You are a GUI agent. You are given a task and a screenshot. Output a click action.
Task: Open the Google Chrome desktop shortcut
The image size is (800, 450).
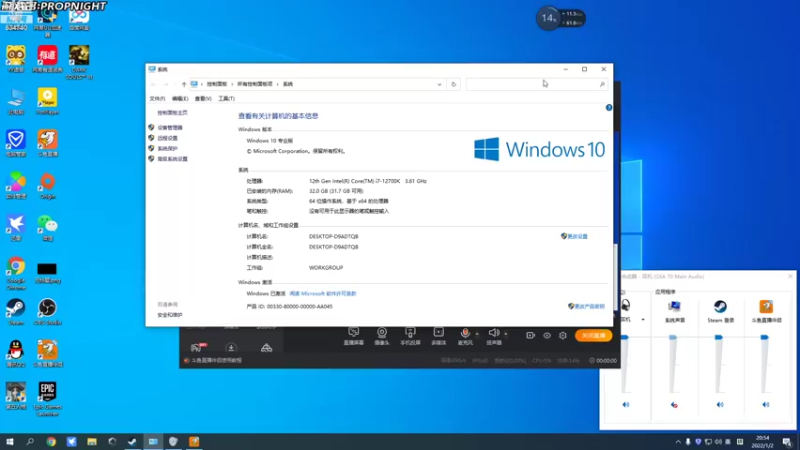(x=16, y=273)
